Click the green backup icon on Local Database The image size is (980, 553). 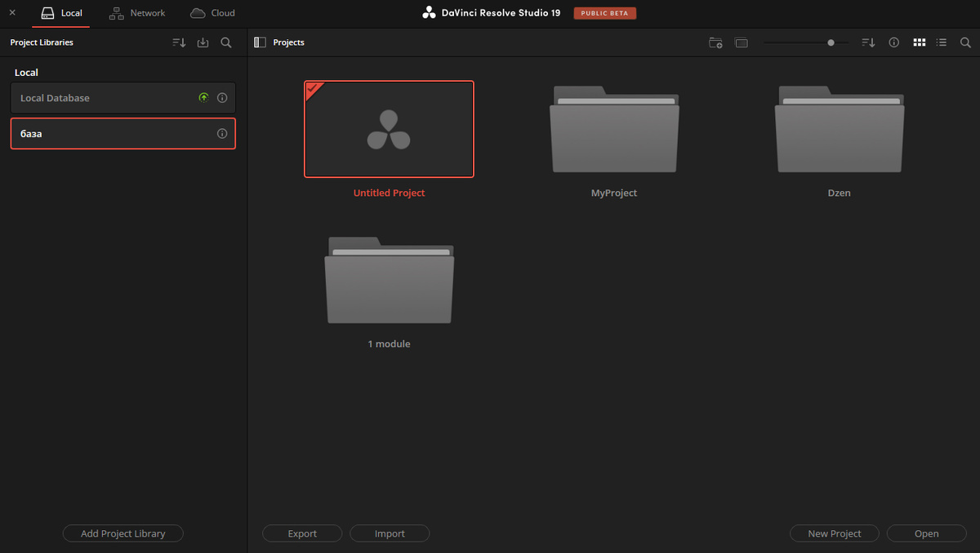[203, 98]
